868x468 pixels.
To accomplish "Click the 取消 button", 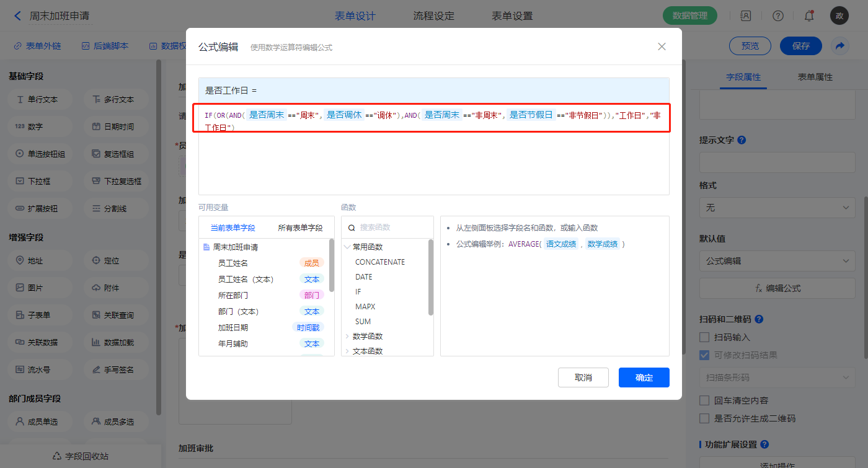I will (x=583, y=377).
